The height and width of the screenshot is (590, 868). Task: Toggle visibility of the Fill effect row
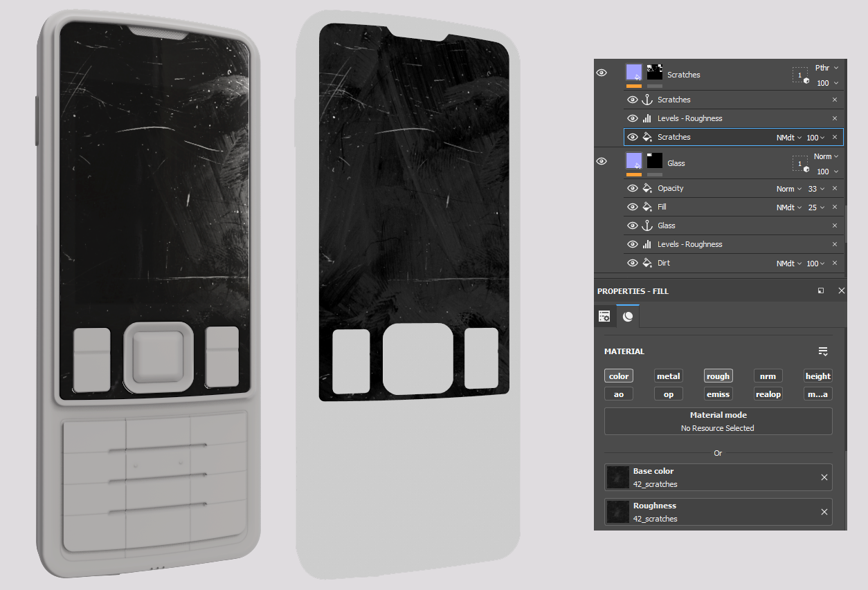[632, 207]
